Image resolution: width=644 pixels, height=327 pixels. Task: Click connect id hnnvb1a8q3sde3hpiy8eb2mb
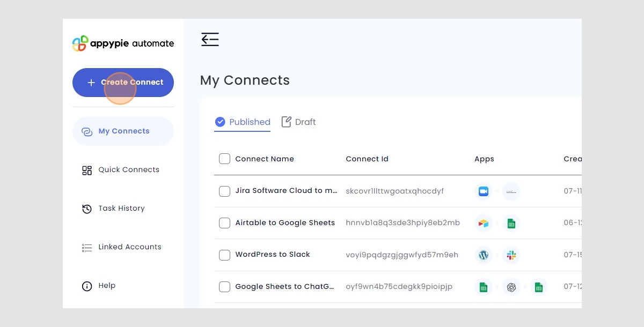click(x=403, y=223)
